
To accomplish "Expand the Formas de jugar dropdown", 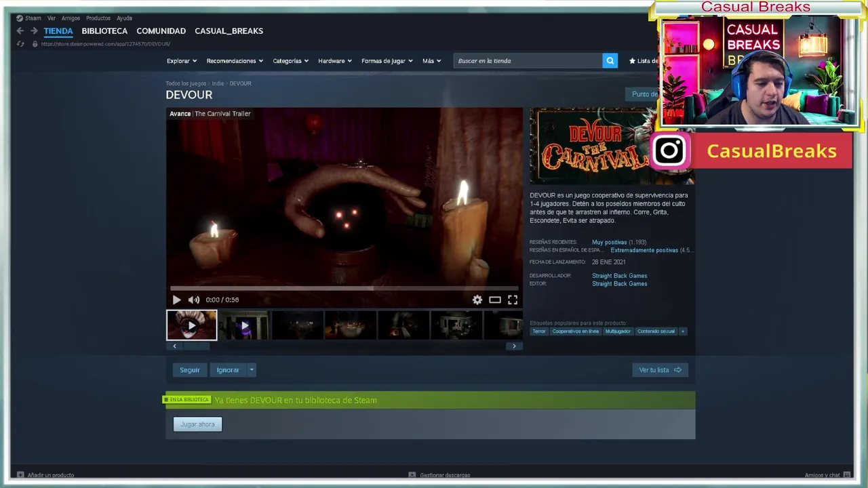I will [x=387, y=61].
